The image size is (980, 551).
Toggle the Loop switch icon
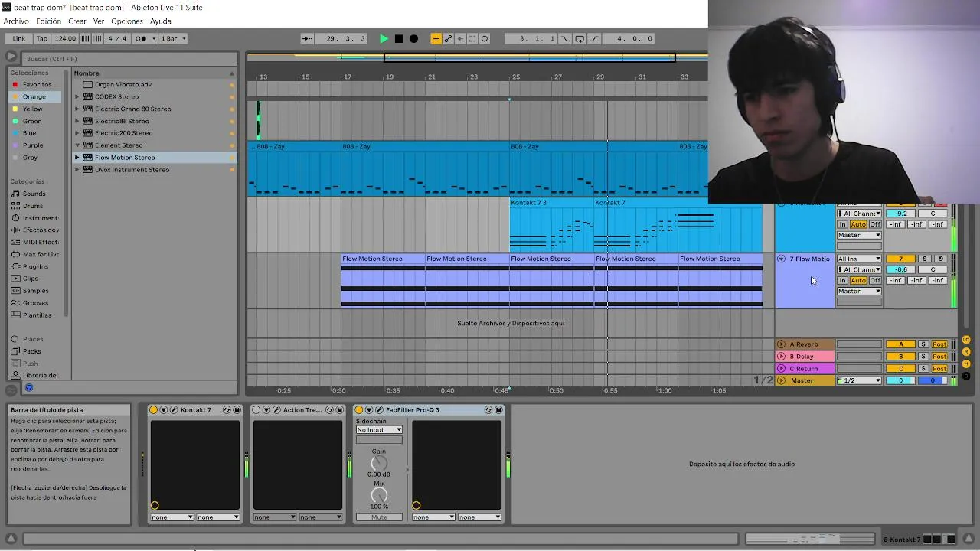pos(580,38)
